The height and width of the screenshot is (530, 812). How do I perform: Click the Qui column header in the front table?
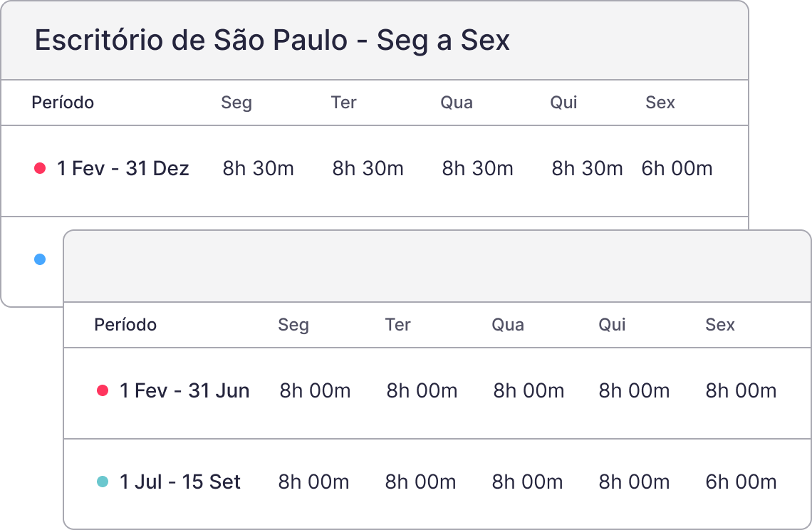[612, 325]
